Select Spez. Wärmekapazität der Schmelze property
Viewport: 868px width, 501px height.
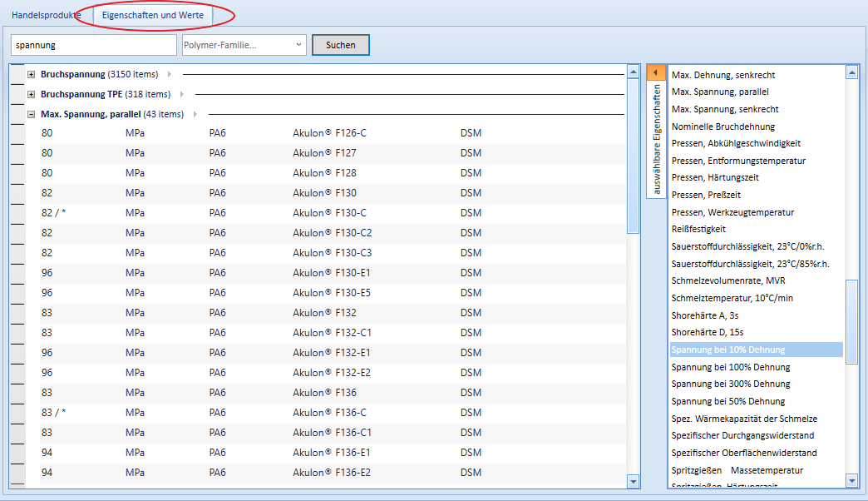tap(744, 419)
